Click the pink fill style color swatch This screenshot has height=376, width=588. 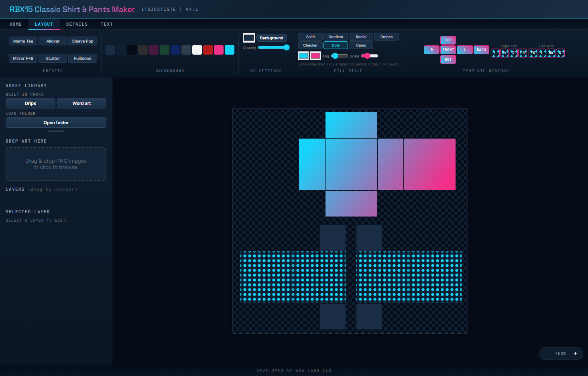point(315,56)
